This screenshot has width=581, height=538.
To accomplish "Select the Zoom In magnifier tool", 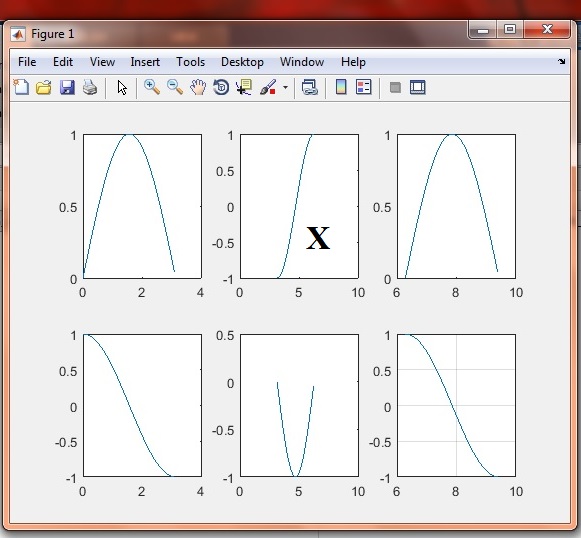I will point(152,87).
